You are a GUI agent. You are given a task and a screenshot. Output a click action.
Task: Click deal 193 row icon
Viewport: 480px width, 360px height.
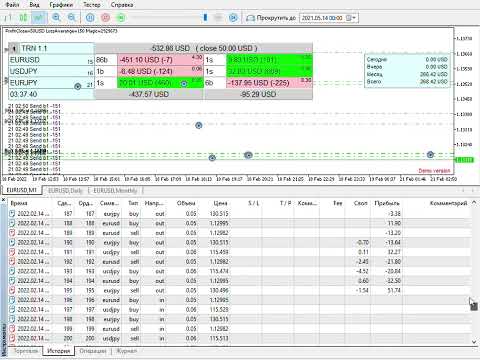(12, 271)
